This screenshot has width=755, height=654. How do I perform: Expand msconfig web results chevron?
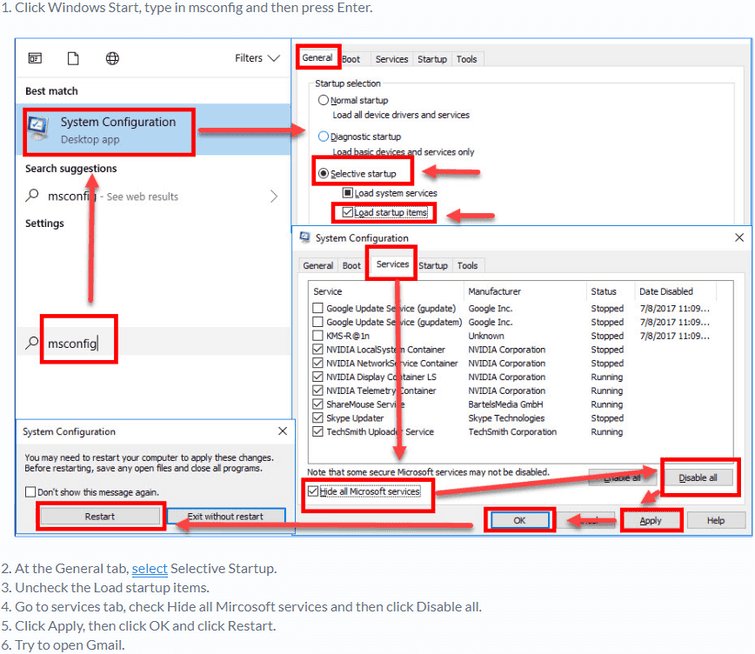(x=274, y=196)
